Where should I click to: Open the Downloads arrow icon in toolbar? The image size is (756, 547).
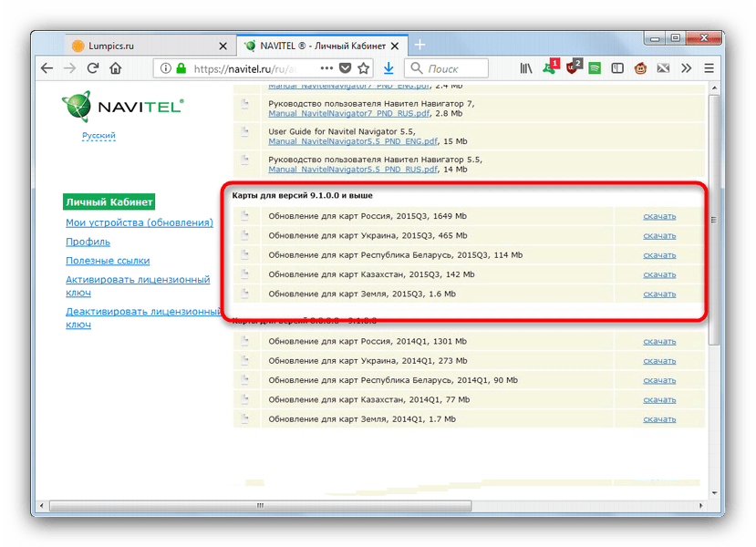coord(388,68)
